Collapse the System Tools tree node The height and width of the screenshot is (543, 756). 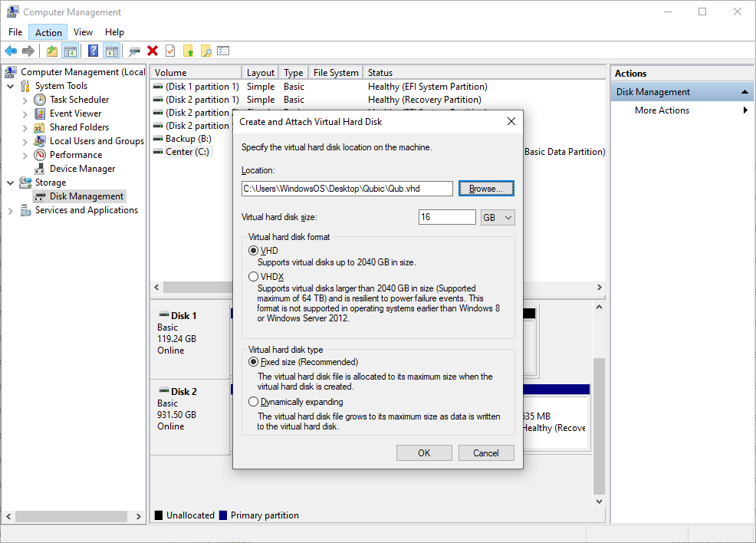click(x=11, y=87)
